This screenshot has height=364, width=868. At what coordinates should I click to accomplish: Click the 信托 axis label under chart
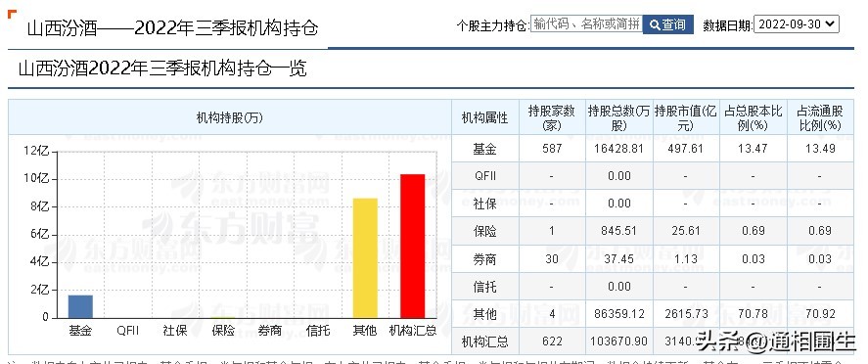click(x=318, y=331)
